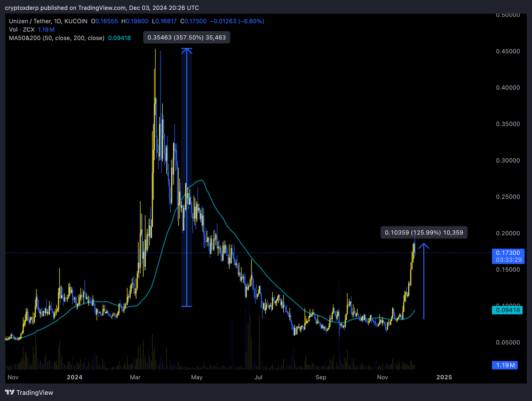Click the published by cryptoxderp header text
532x401 pixels.
[x=102, y=8]
